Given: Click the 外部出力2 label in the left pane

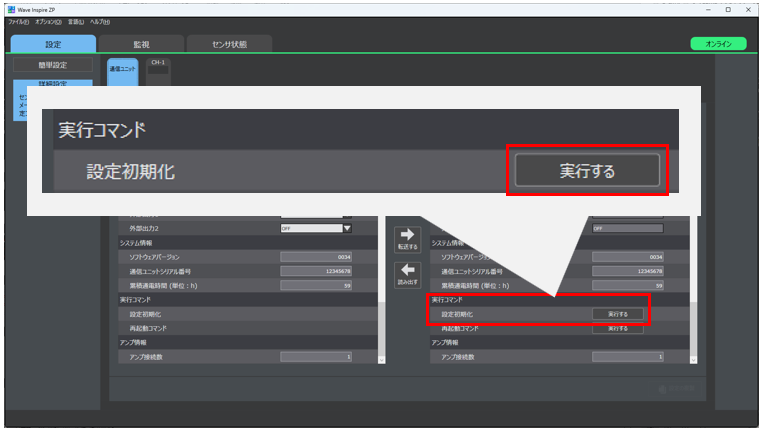Looking at the screenshot, I should [x=144, y=228].
